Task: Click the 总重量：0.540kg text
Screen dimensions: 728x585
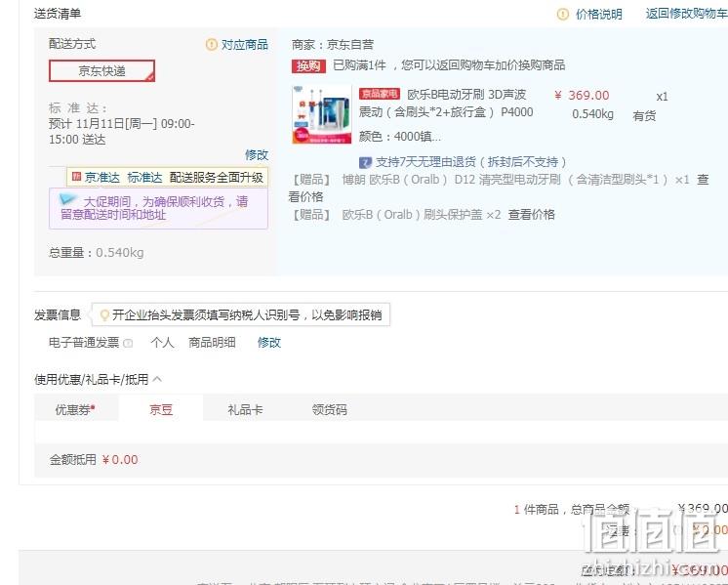Action: (x=96, y=253)
